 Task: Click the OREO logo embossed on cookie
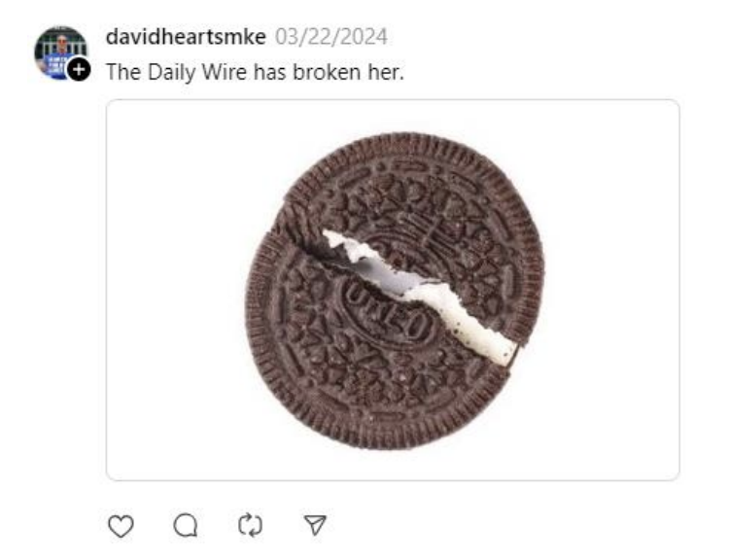coord(387,313)
